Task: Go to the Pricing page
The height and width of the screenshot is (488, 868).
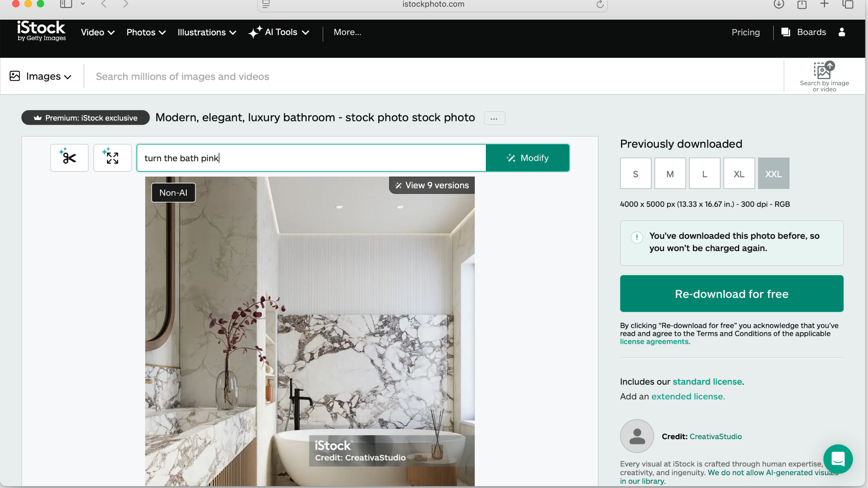Action: click(x=745, y=32)
